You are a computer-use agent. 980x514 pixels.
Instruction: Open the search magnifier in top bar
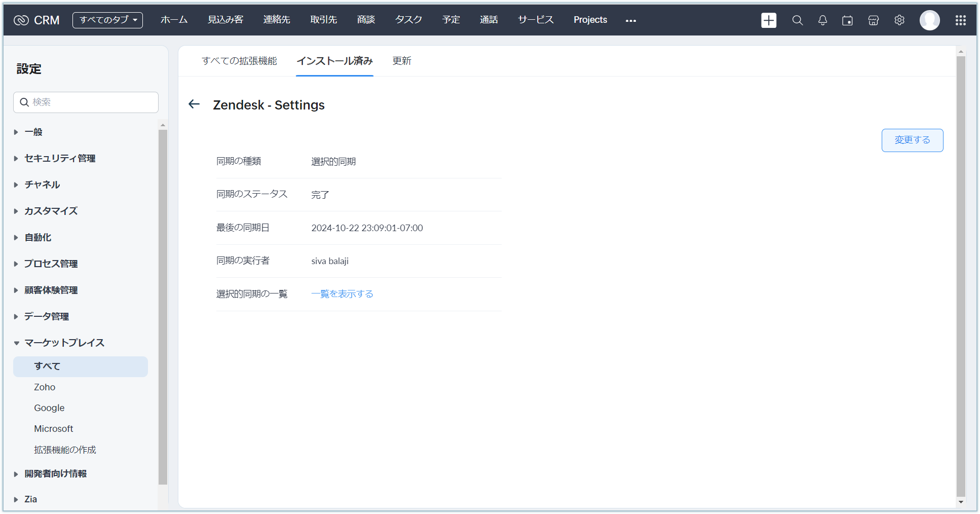[797, 20]
